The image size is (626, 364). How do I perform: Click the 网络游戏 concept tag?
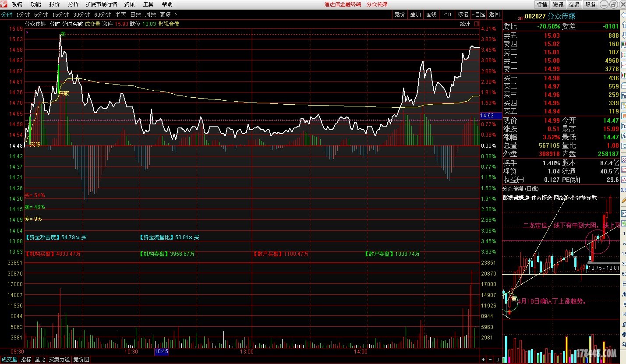[x=563, y=198]
